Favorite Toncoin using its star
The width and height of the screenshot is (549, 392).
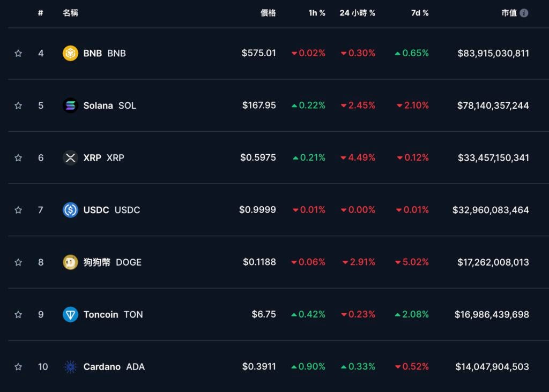pyautogui.click(x=18, y=314)
